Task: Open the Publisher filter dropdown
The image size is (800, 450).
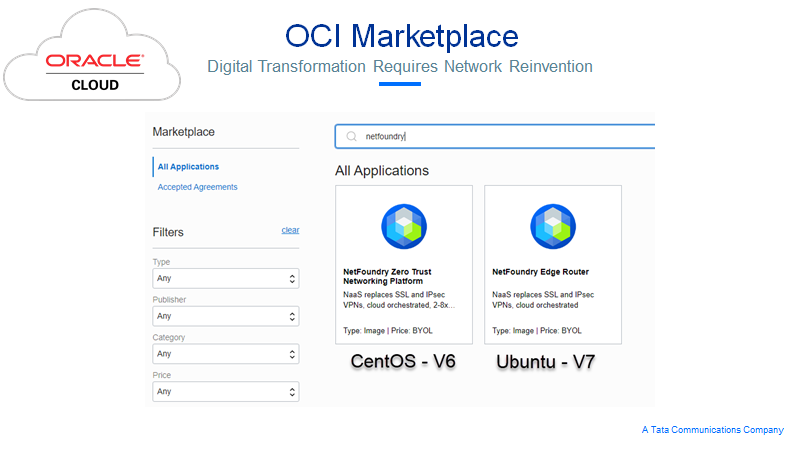Action: 226,316
